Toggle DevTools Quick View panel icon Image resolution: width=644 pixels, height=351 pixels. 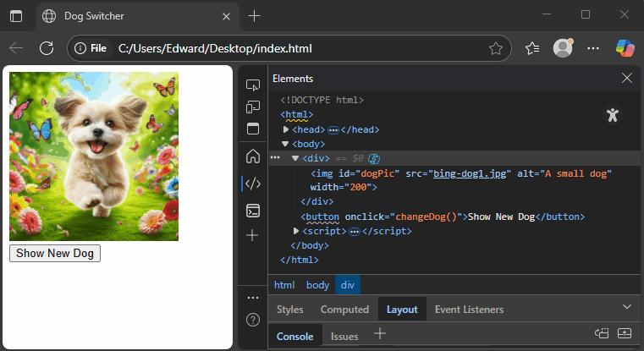[x=252, y=129]
